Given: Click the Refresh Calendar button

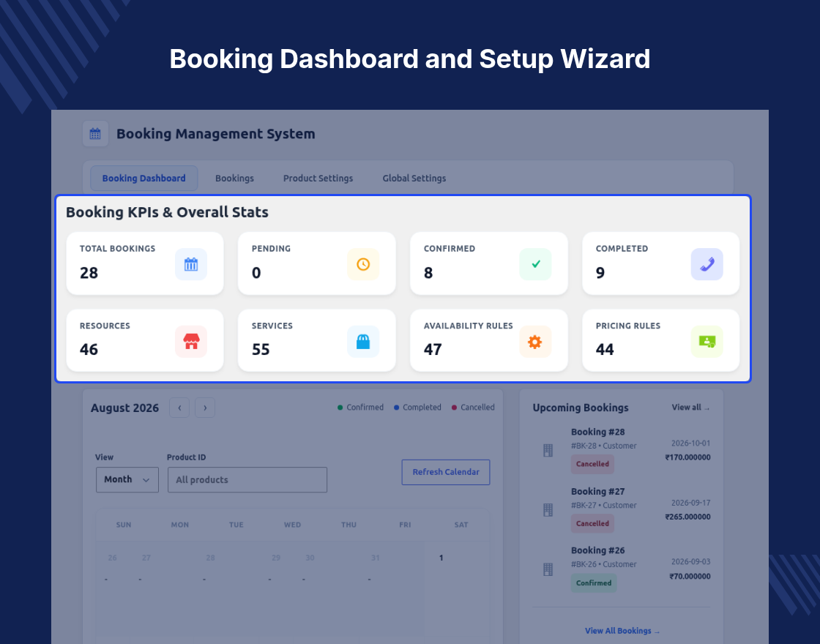Looking at the screenshot, I should tap(446, 472).
